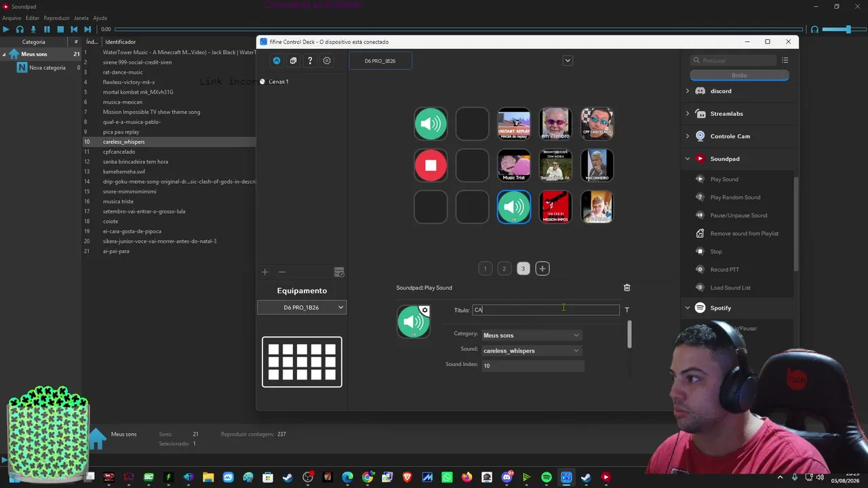The image size is (868, 488).
Task: Click the green speaker key in top row
Action: 431,123
